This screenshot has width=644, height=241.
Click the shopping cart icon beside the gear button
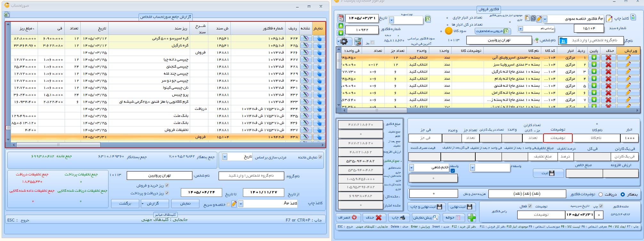tap(358, 41)
